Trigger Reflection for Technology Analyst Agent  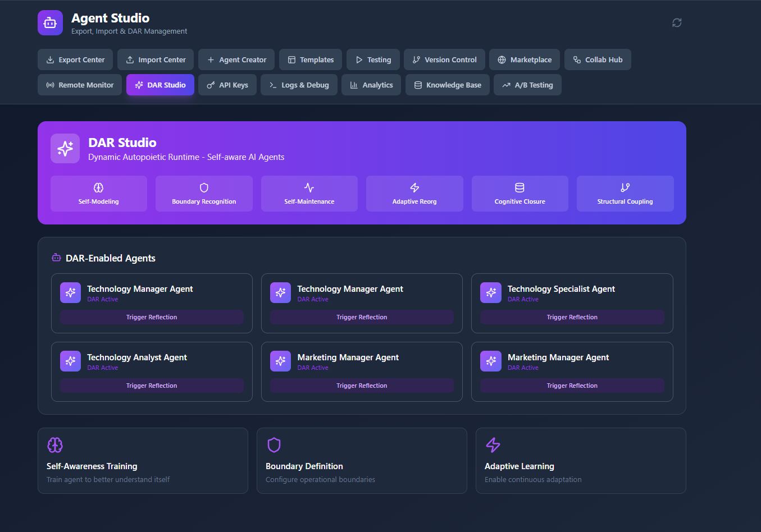(x=152, y=386)
